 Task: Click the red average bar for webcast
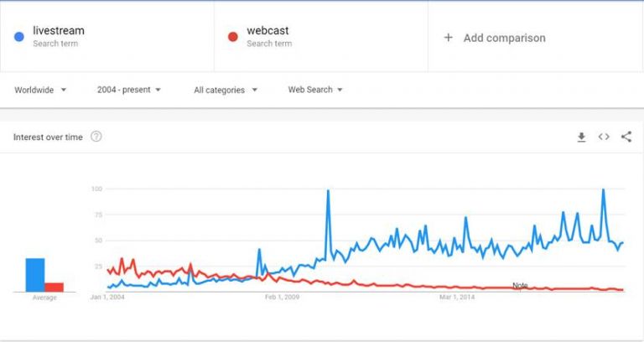(55, 287)
